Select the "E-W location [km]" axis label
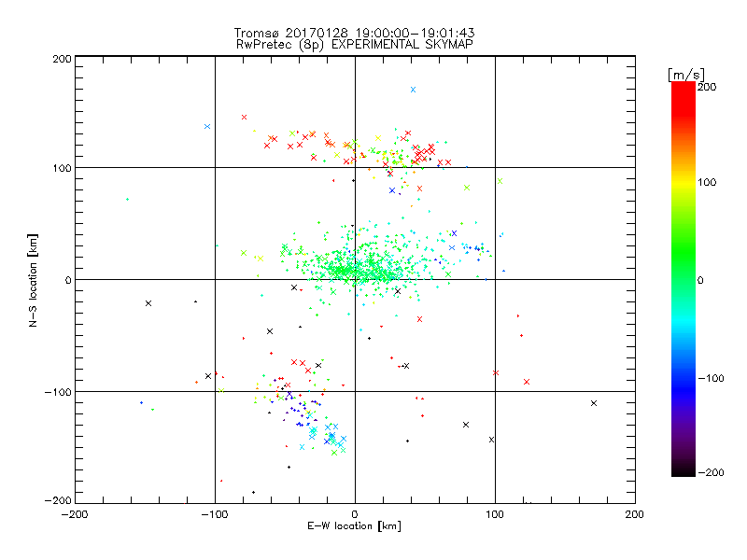This screenshot has height=560, width=747. pyautogui.click(x=354, y=525)
